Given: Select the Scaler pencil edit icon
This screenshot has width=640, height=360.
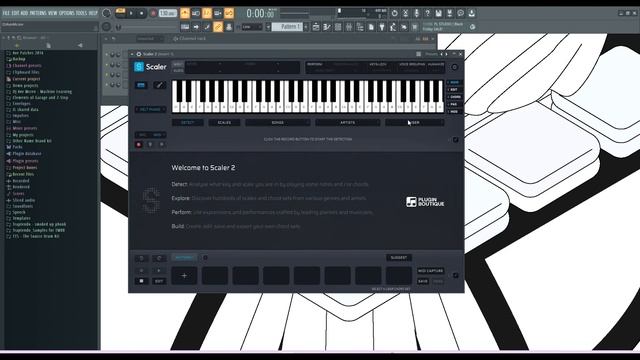Looking at the screenshot, I should click(160, 85).
